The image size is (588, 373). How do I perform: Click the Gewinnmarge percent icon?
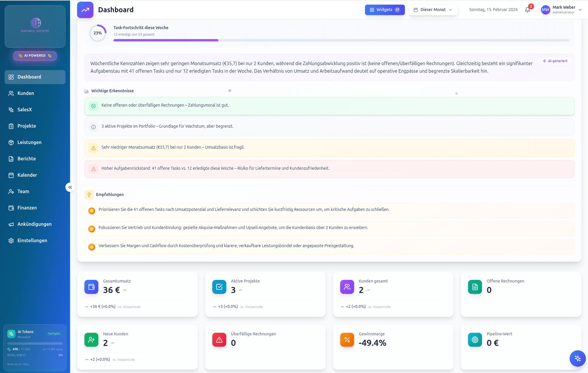point(347,340)
